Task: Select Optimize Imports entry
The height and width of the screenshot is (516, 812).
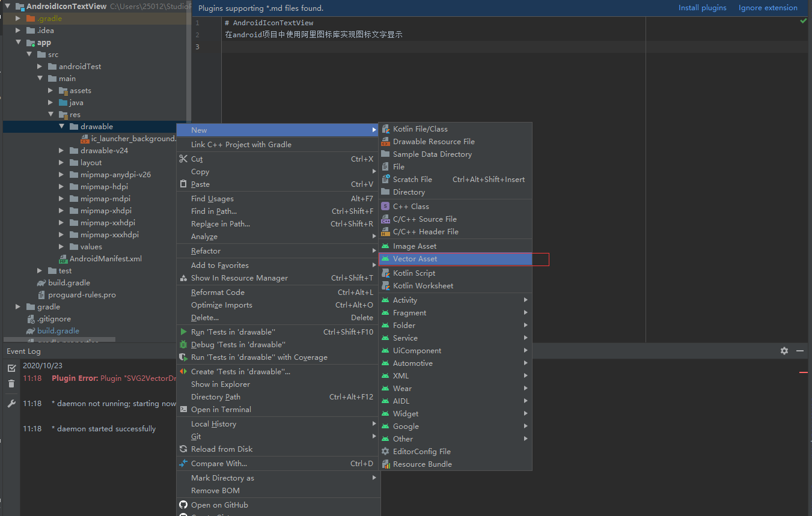Action: point(278,305)
